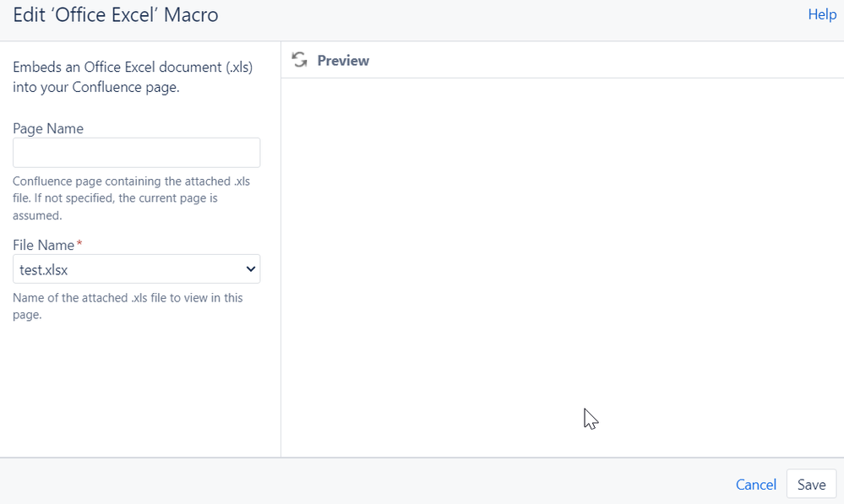Save the Office Excel macro
Screen dimensions: 844x504
click(x=811, y=484)
